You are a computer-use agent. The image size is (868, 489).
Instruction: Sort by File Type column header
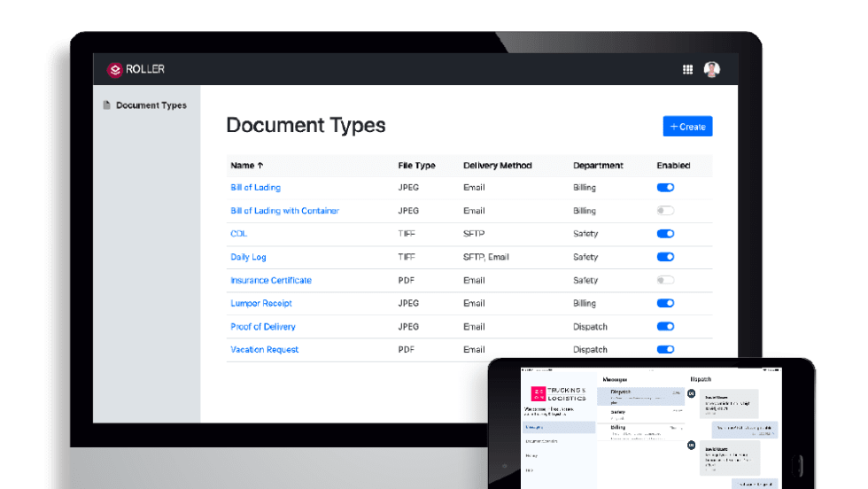coord(416,166)
